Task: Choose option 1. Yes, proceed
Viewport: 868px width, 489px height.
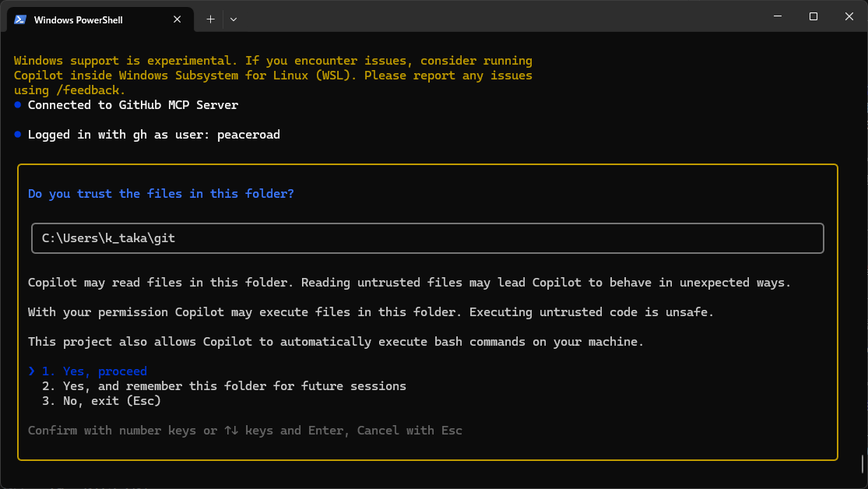Action: [95, 371]
